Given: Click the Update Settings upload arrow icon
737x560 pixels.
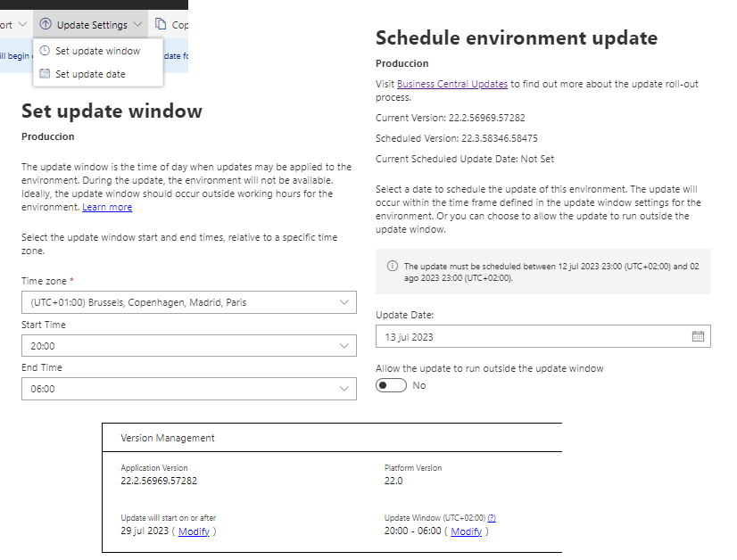Looking at the screenshot, I should (x=46, y=24).
